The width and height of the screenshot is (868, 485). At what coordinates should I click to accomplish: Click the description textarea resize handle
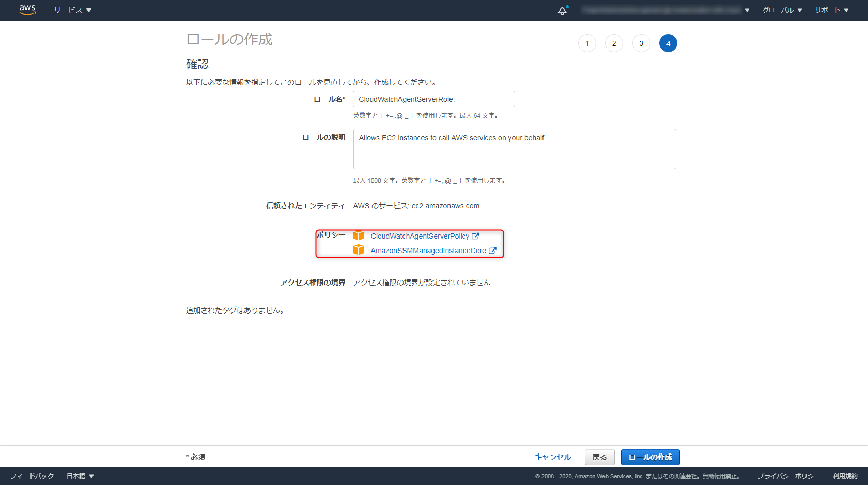pyautogui.click(x=673, y=166)
